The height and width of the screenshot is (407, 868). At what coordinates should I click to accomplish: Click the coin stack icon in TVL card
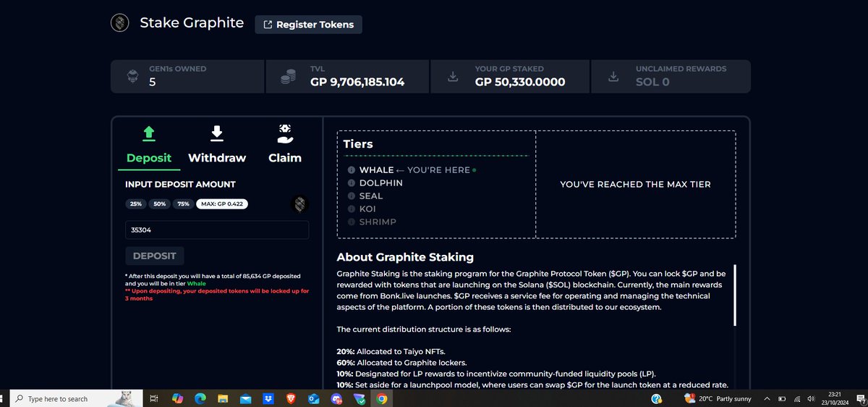coord(289,77)
